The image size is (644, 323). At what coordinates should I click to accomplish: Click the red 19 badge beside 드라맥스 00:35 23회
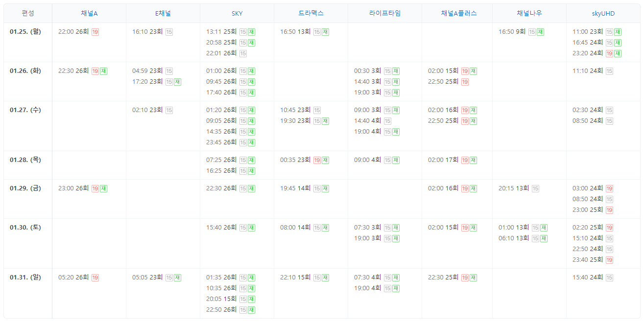(317, 160)
